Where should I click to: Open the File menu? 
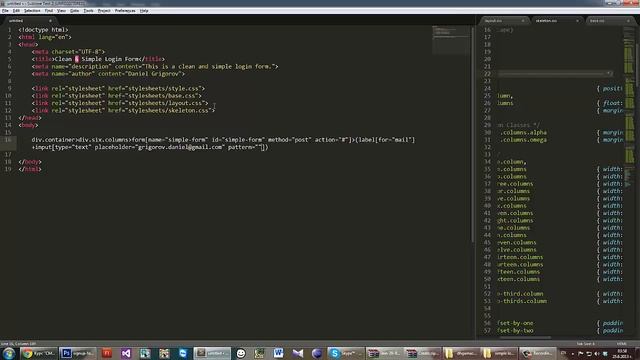[5, 11]
